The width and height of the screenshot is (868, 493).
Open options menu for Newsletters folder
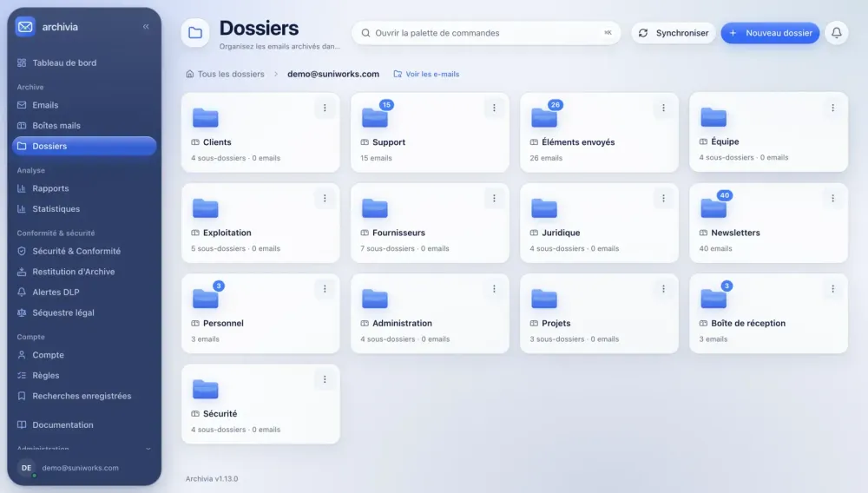[x=833, y=198]
